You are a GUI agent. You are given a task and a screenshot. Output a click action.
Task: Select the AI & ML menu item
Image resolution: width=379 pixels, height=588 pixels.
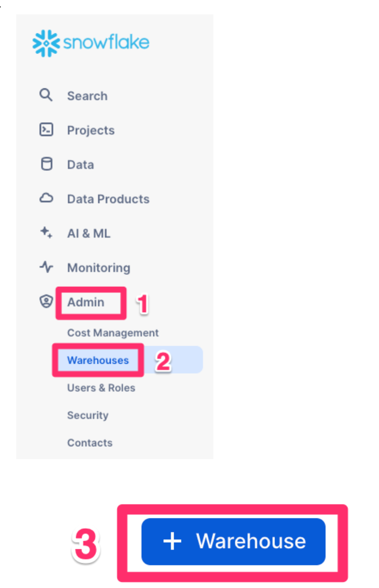pos(88,233)
